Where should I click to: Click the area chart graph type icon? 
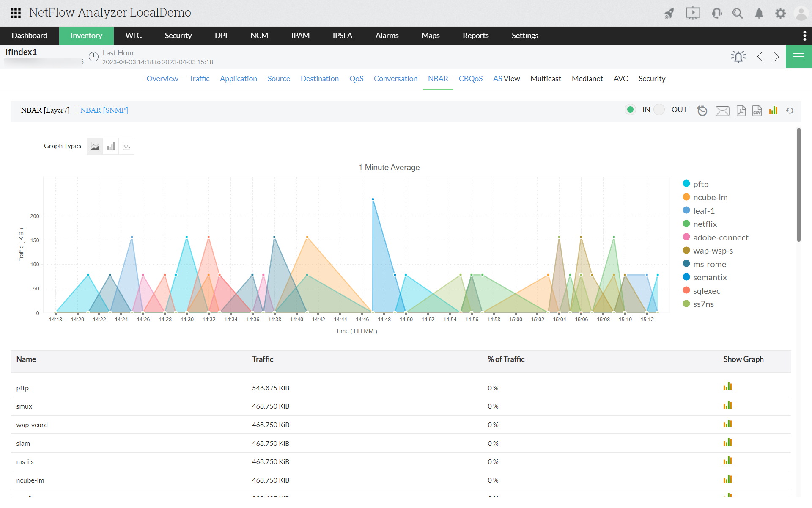point(94,146)
